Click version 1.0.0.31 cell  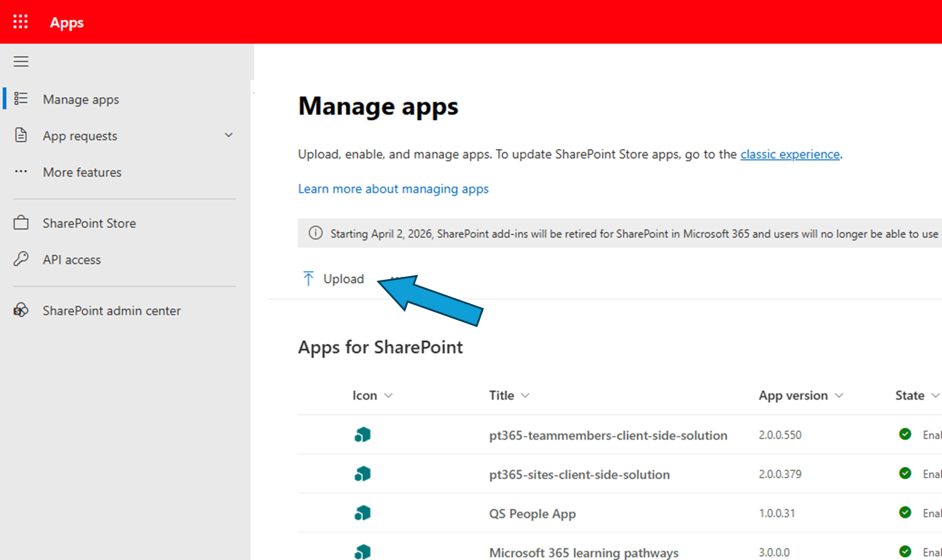(x=776, y=513)
